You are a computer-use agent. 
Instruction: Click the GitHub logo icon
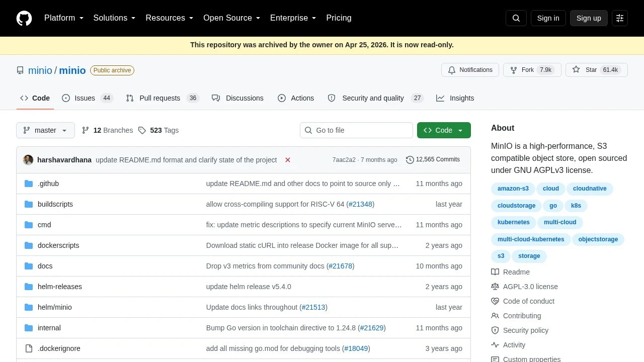coord(24,18)
